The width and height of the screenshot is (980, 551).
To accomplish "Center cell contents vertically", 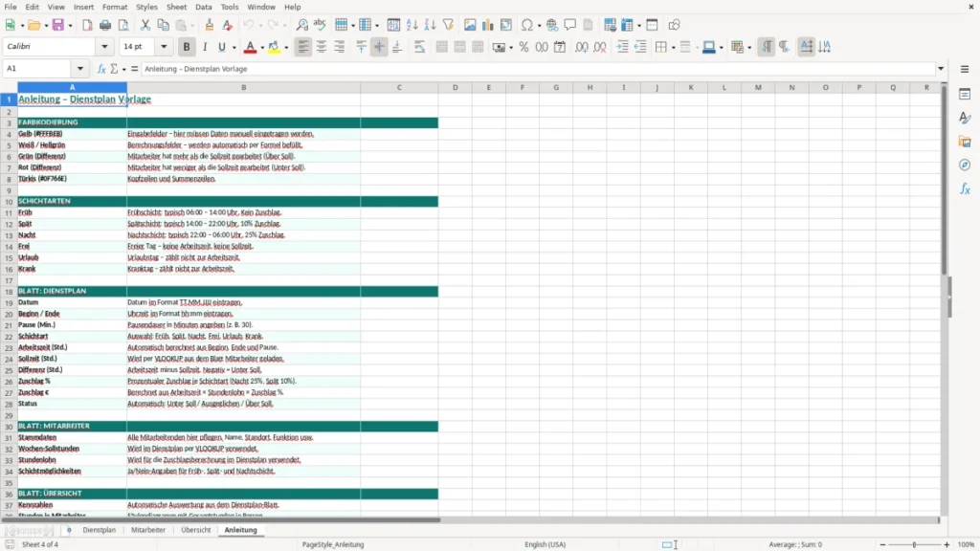I will coord(379,47).
